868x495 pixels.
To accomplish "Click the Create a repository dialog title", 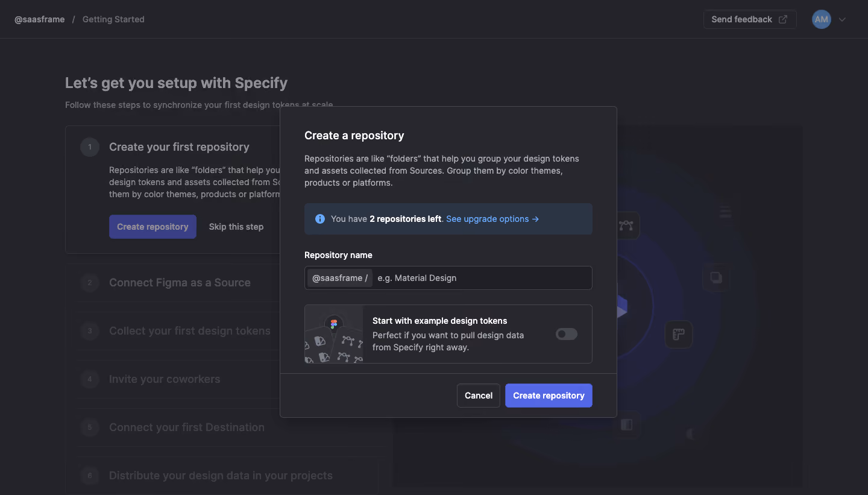I will (x=354, y=136).
